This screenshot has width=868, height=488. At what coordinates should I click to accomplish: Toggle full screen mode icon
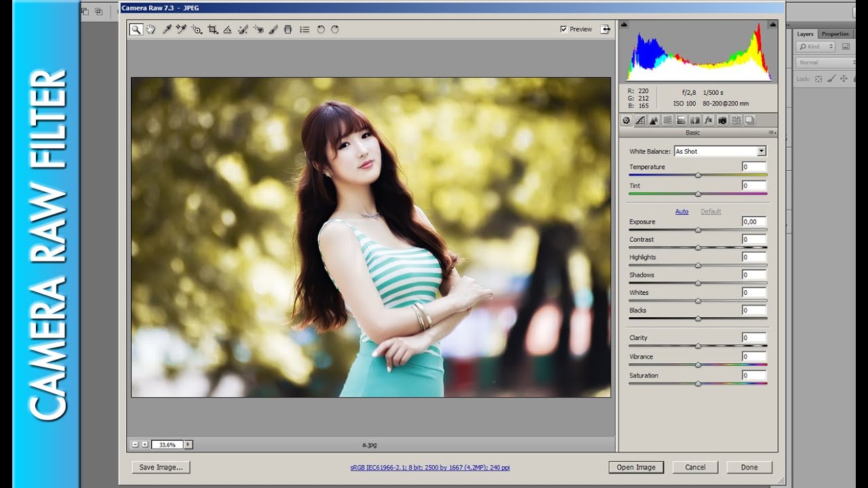(605, 29)
